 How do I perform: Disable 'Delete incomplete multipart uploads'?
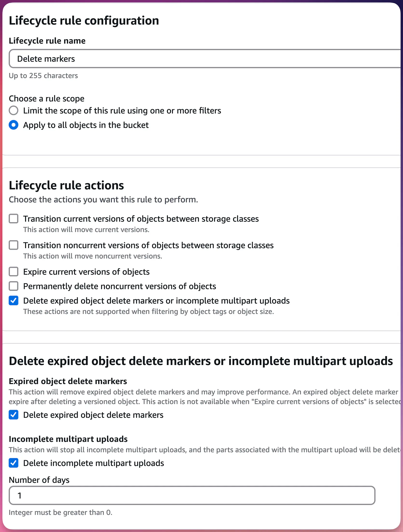coord(14,463)
